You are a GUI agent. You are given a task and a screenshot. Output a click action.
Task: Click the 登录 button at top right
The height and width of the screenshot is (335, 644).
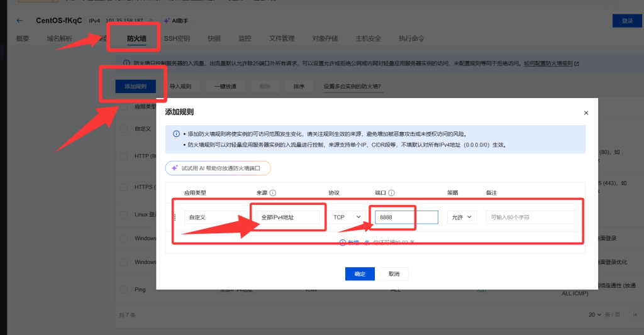click(627, 21)
